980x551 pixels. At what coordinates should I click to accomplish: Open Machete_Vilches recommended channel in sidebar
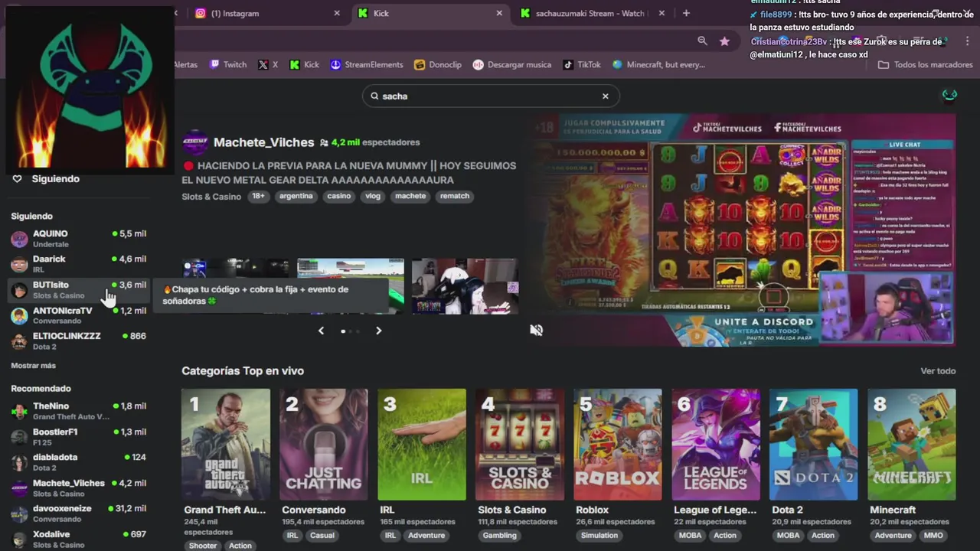(79, 488)
